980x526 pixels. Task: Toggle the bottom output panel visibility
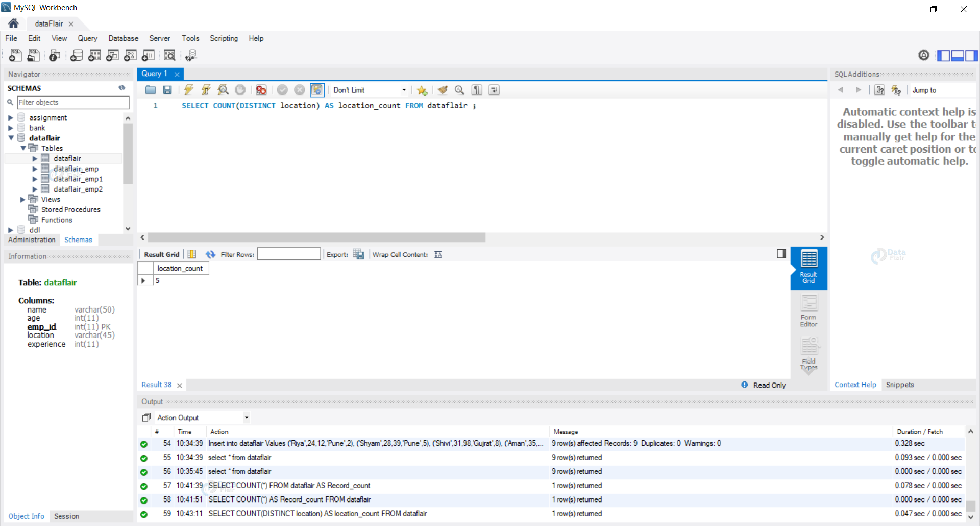coord(958,55)
